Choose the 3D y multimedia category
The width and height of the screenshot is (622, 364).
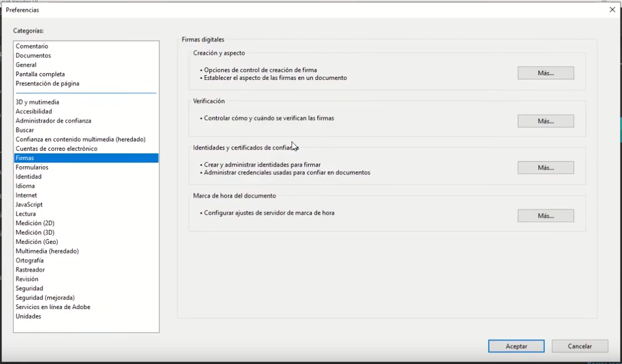[37, 102]
